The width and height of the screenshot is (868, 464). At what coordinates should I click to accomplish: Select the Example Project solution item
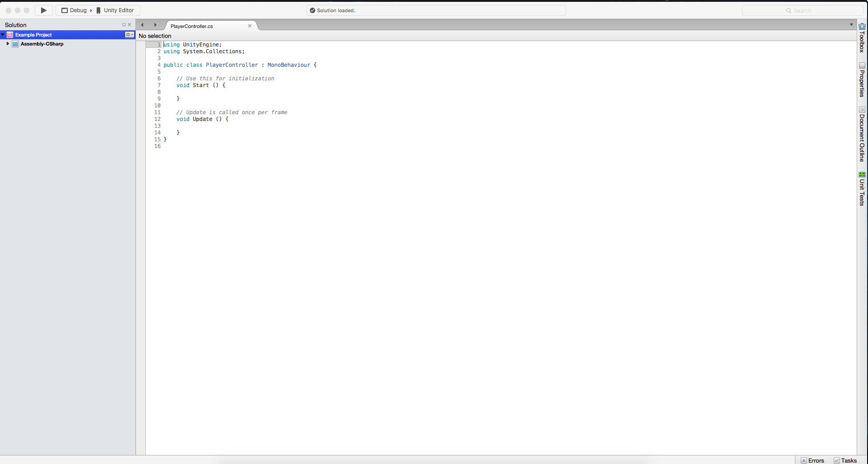[68, 35]
